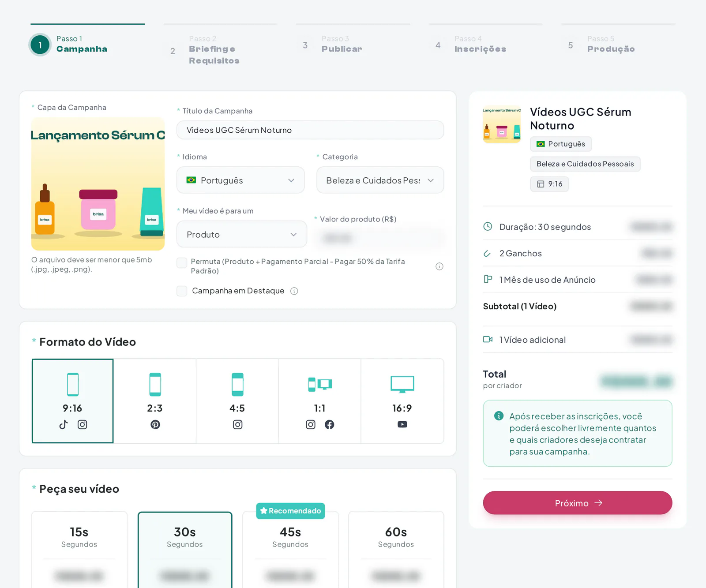The image size is (706, 588).
Task: Click the Facebook icon under 1:1 format
Action: coord(330,424)
